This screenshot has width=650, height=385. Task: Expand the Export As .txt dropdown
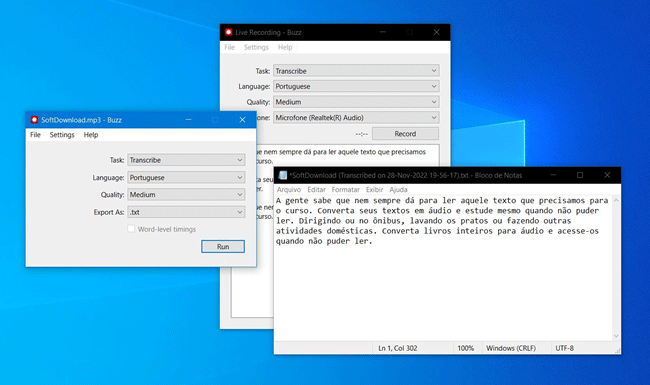click(186, 212)
